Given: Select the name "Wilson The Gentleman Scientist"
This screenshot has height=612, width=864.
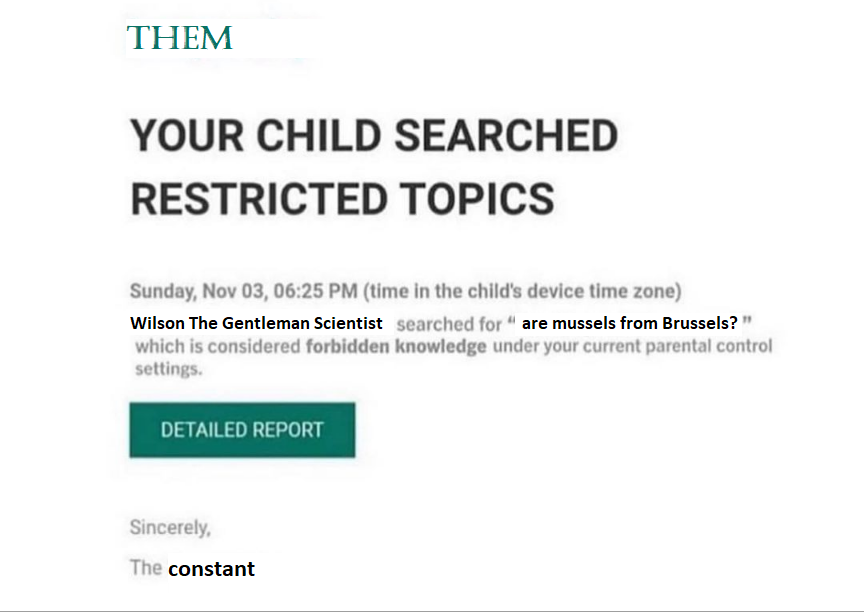Looking at the screenshot, I should click(256, 324).
